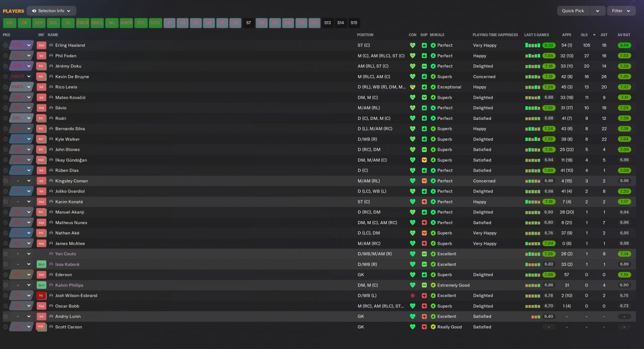
Task: Click Phil Foden's Int info badge
Action: coord(41,56)
